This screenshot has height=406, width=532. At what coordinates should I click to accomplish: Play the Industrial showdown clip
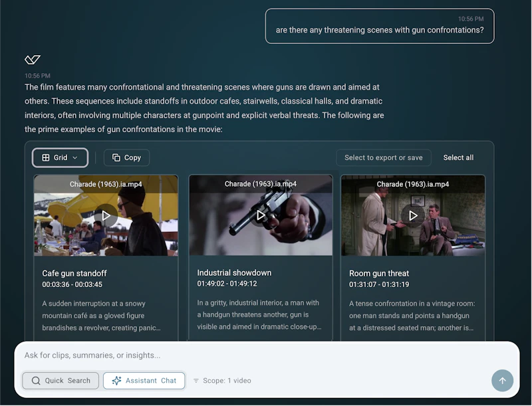click(x=261, y=215)
